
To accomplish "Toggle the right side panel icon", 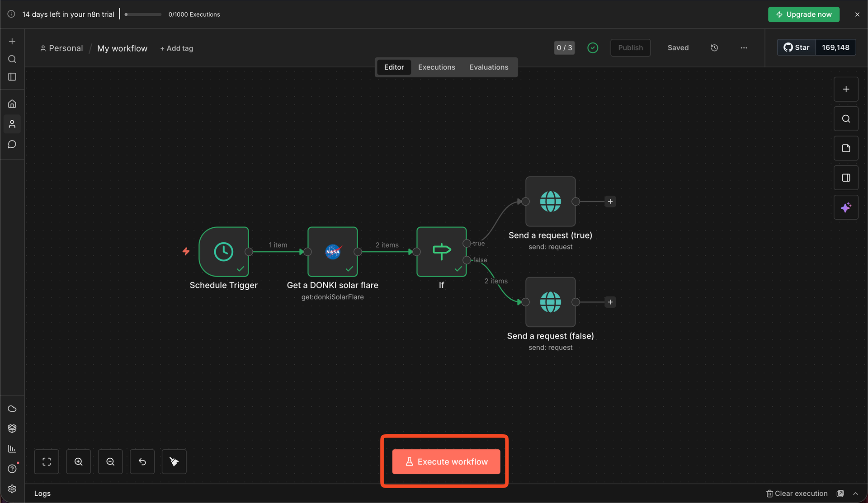I will pyautogui.click(x=846, y=178).
